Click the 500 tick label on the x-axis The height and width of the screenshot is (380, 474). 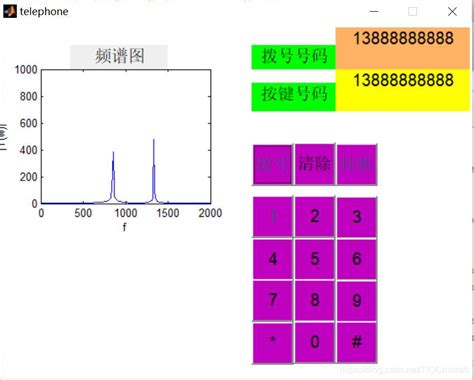point(83,213)
